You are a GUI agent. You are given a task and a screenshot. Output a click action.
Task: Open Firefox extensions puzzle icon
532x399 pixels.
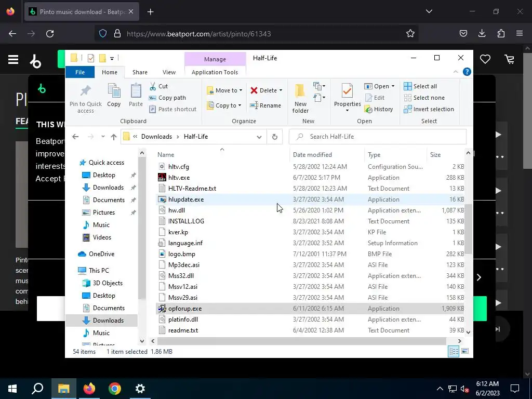tap(501, 34)
